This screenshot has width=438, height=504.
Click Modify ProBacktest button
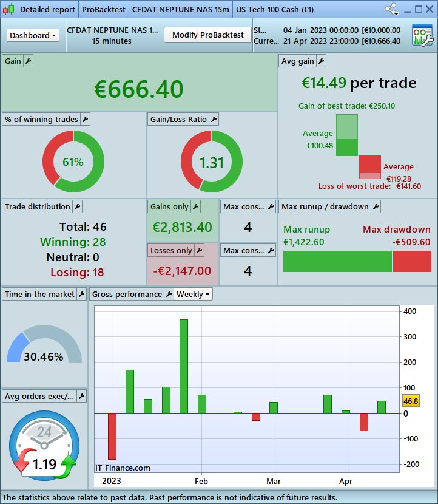[207, 35]
